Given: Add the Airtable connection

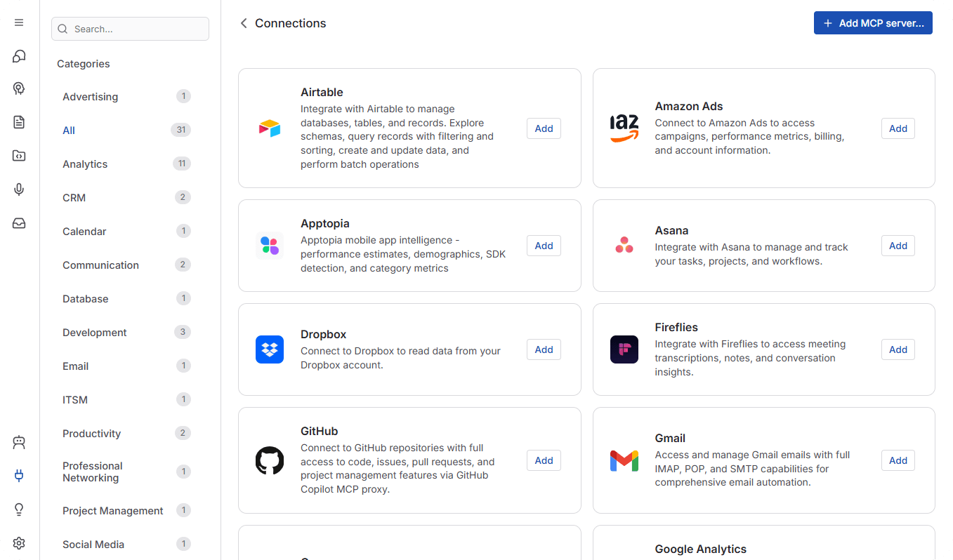Looking at the screenshot, I should pyautogui.click(x=544, y=128).
